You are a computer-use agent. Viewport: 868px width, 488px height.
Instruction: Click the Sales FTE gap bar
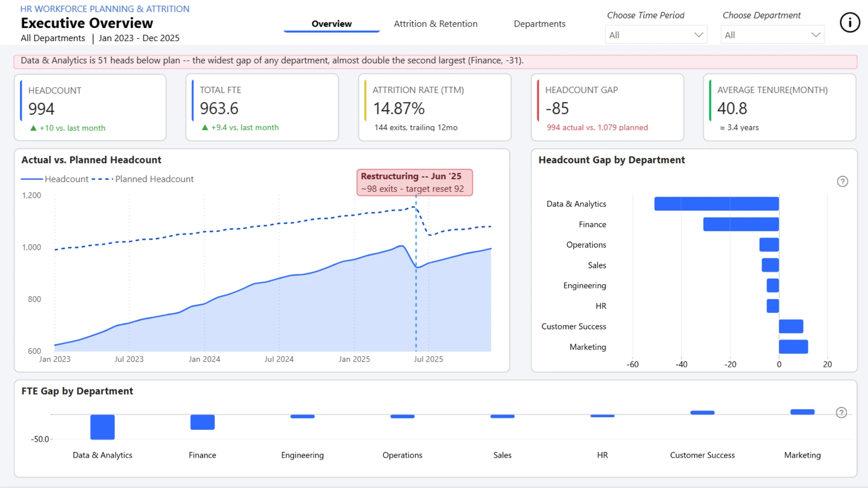[502, 416]
